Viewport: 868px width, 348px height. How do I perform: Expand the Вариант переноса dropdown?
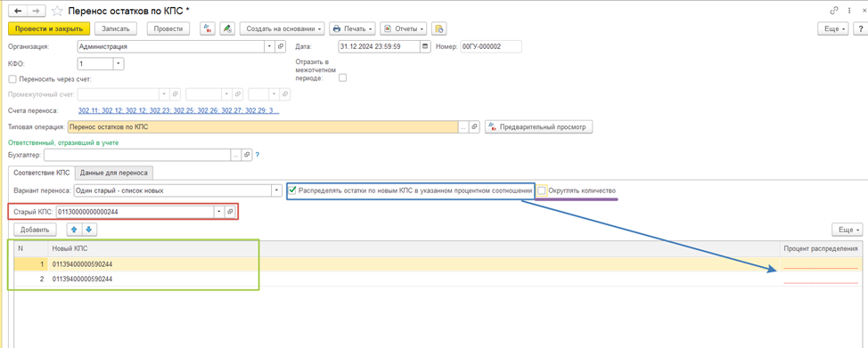tap(277, 190)
